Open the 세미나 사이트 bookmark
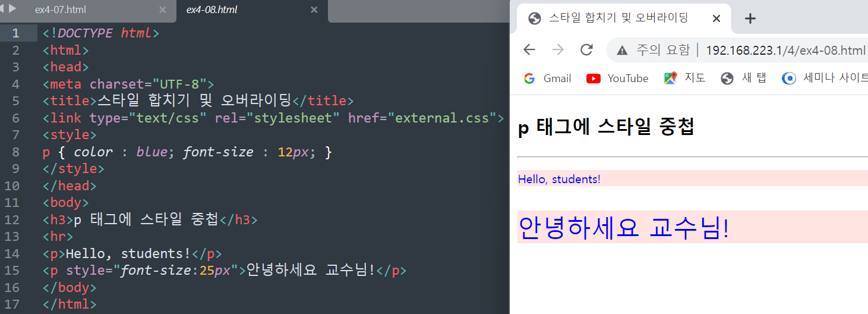The image size is (868, 314). [x=825, y=78]
